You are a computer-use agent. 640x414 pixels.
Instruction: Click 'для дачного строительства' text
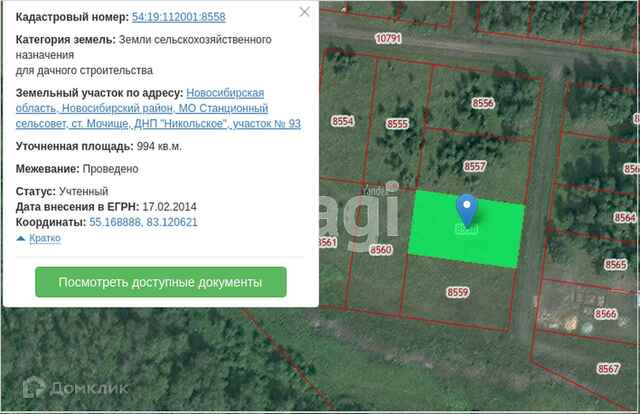(84, 71)
